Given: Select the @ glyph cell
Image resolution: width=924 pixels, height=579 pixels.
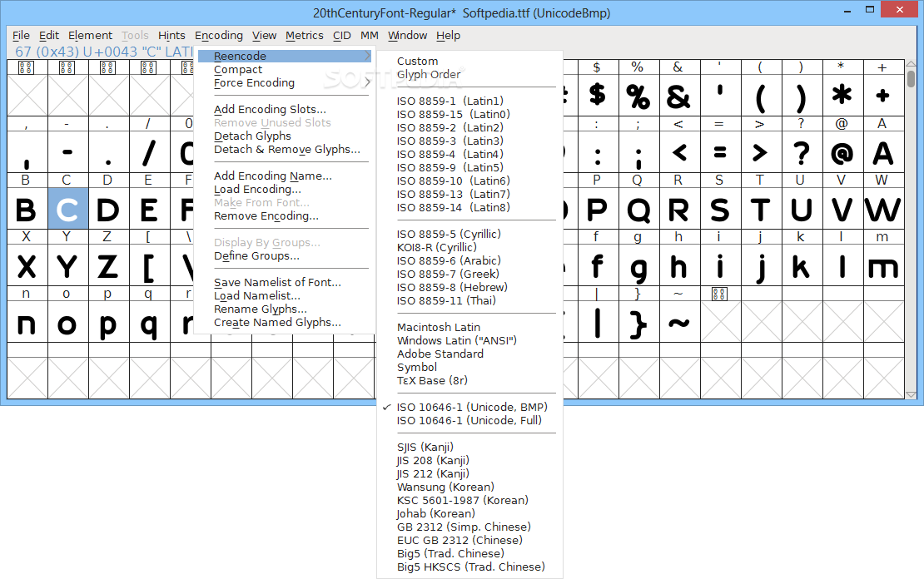Looking at the screenshot, I should 842,152.
